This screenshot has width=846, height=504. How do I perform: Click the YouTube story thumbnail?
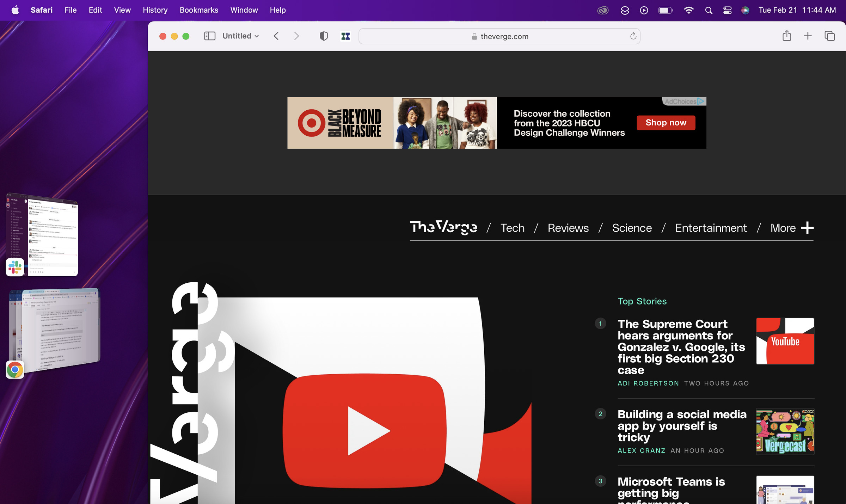785,341
